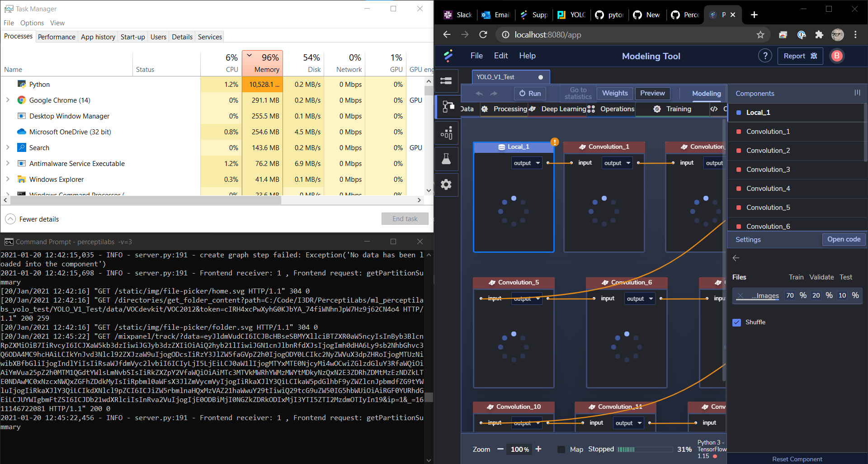The image size is (868, 464).
Task: Click the Run button
Action: tap(529, 93)
